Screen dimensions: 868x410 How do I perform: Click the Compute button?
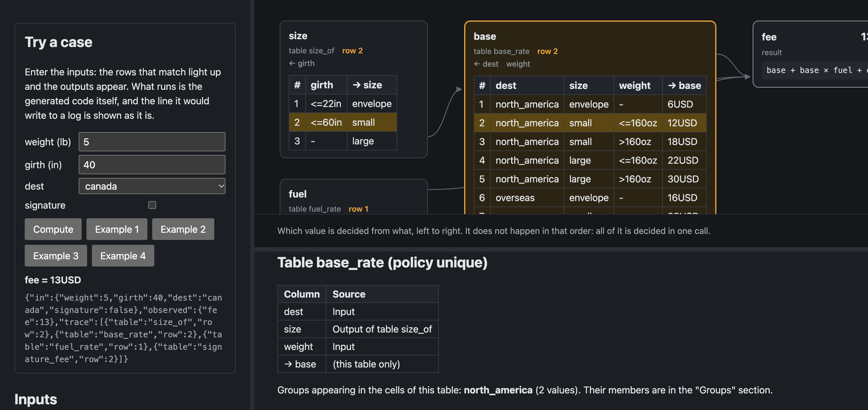pyautogui.click(x=53, y=229)
